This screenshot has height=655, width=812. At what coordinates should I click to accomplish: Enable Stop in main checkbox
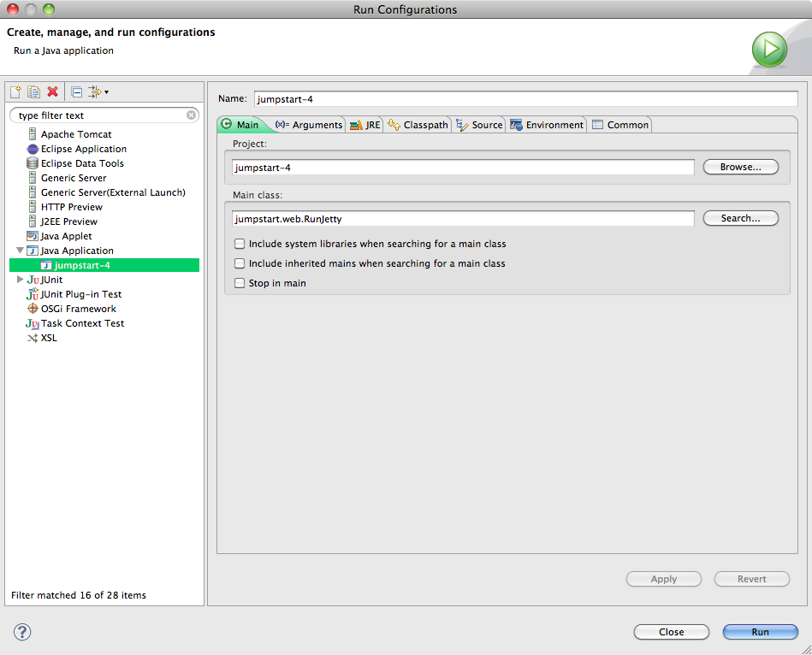click(x=240, y=283)
